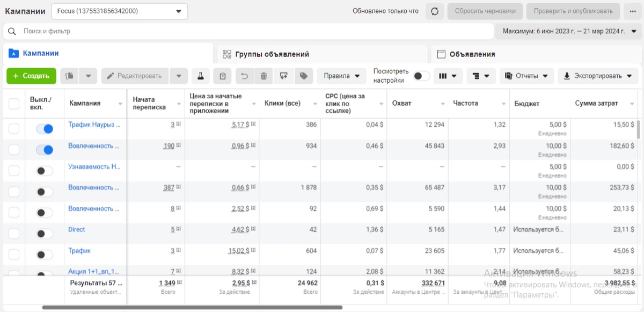Screen dimensions: 644x312
Task: Toggle the Посмотреть настройки switch
Action: tap(421, 76)
